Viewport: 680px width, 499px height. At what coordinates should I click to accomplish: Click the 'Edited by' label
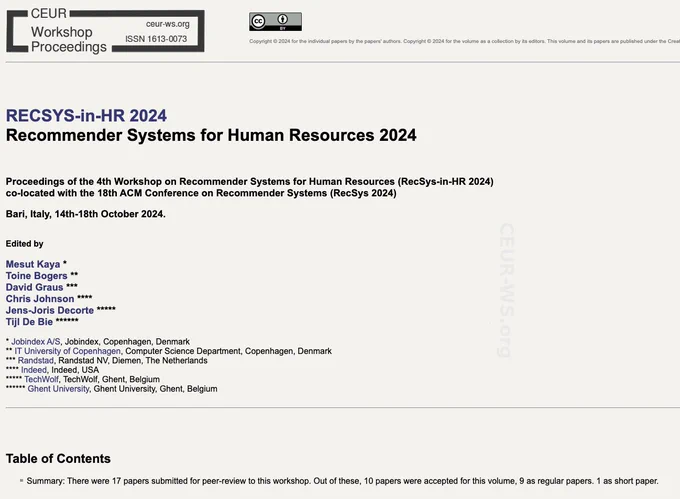pos(24,244)
